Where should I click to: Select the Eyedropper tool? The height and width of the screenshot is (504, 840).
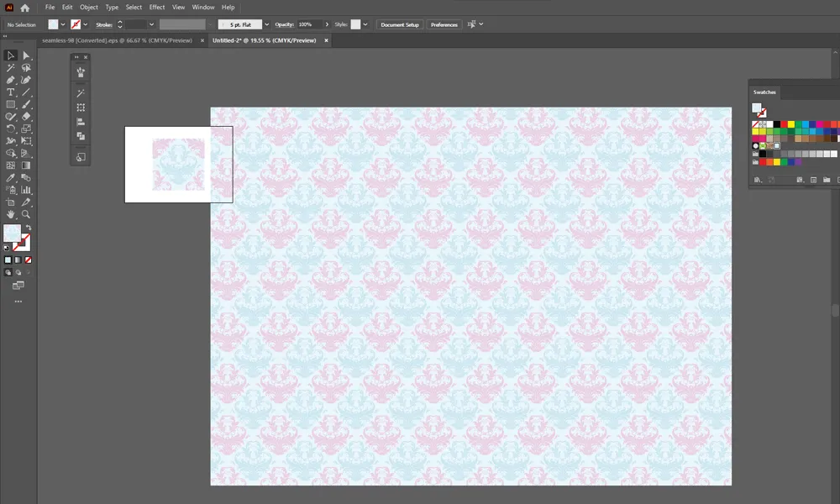point(10,178)
